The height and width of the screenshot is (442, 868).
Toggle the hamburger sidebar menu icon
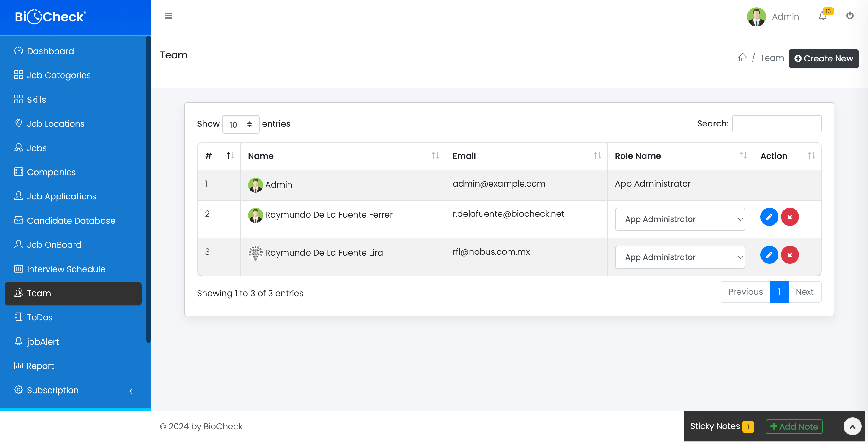(168, 16)
